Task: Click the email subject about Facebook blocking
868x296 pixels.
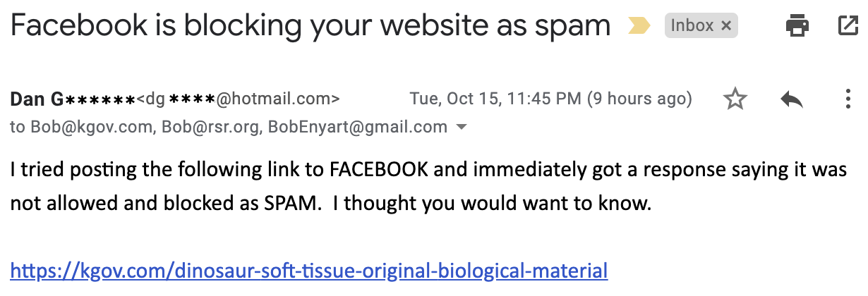Action: click(x=311, y=26)
